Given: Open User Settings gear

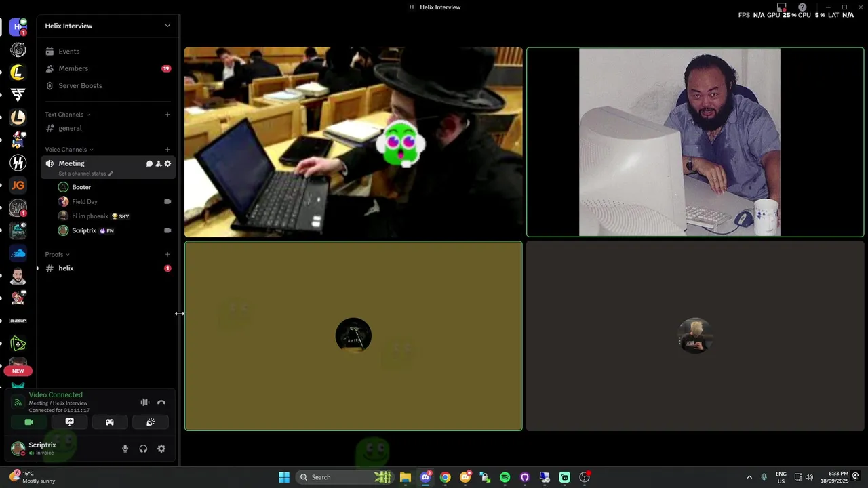Looking at the screenshot, I should coord(161,449).
